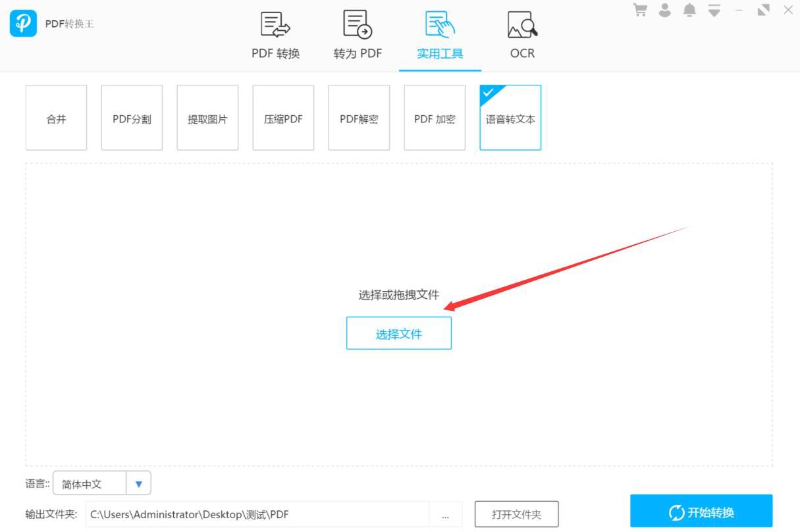Image resolution: width=800 pixels, height=532 pixels.
Task: Click the PDF转换王 app logo
Action: pos(23,23)
